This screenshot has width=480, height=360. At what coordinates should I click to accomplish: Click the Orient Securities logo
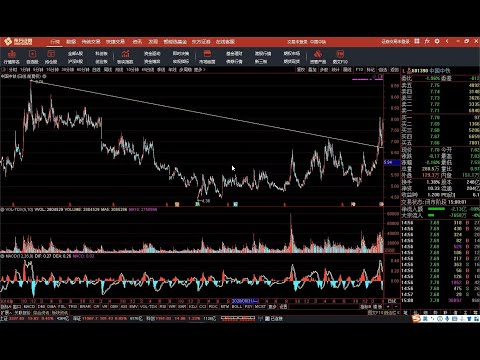(18, 42)
